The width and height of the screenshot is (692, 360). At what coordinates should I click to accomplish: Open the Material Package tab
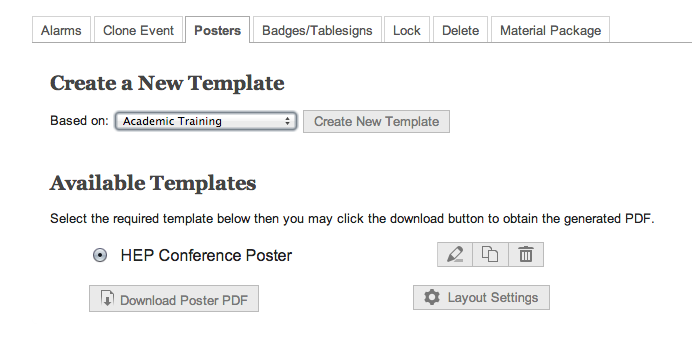point(550,30)
